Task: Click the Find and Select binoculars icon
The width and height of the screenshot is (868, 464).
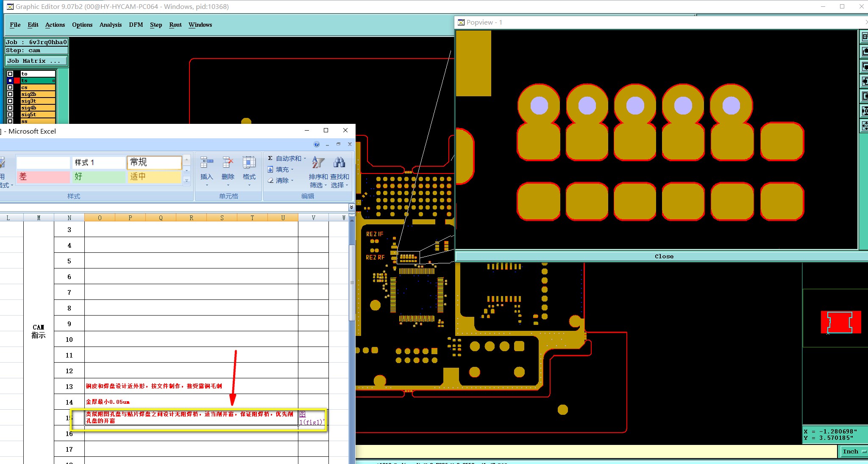Action: [x=339, y=162]
